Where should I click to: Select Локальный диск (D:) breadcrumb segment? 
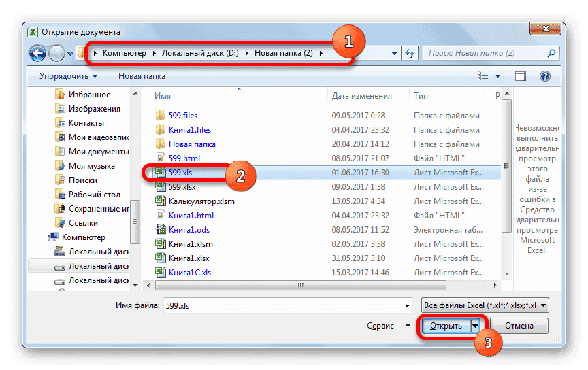(x=200, y=53)
